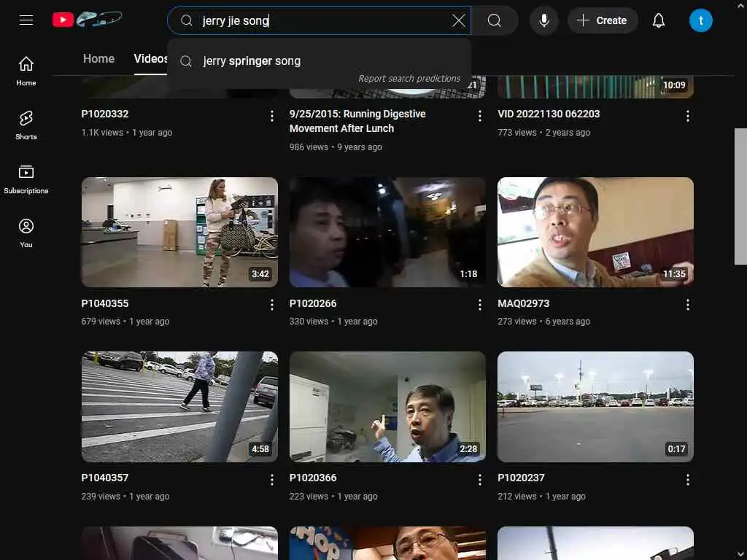
Task: Click the P1020237 title text
Action: [521, 478]
